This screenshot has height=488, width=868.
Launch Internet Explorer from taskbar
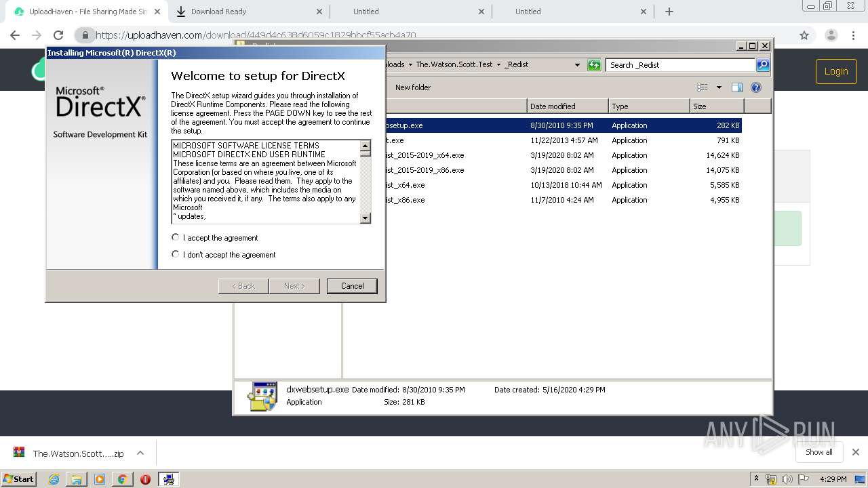click(54, 479)
